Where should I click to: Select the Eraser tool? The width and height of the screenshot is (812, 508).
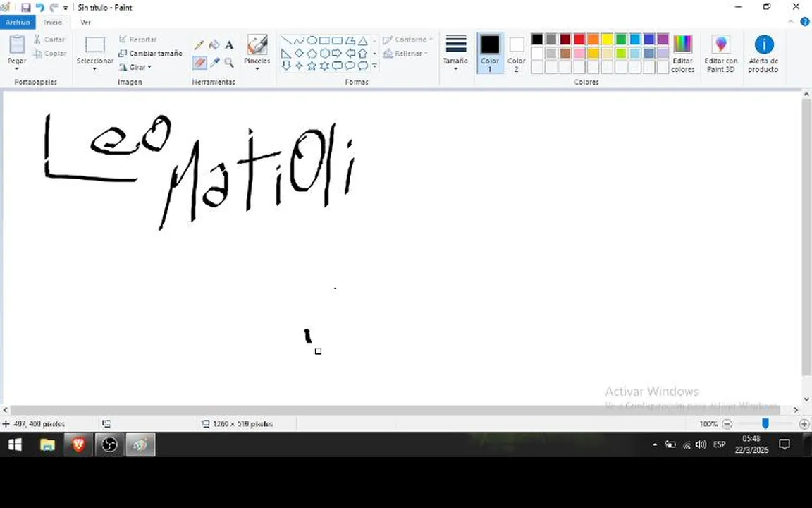click(199, 63)
